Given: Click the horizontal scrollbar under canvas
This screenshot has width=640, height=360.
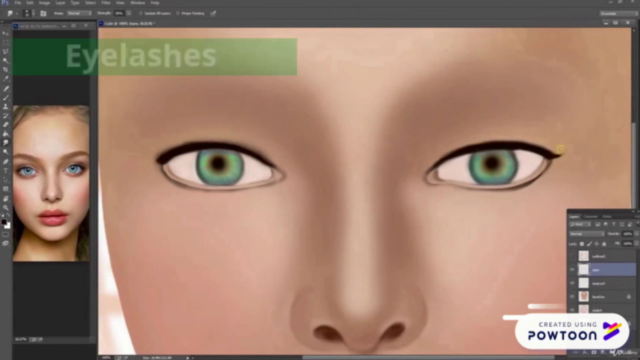Looking at the screenshot, I should (427, 358).
